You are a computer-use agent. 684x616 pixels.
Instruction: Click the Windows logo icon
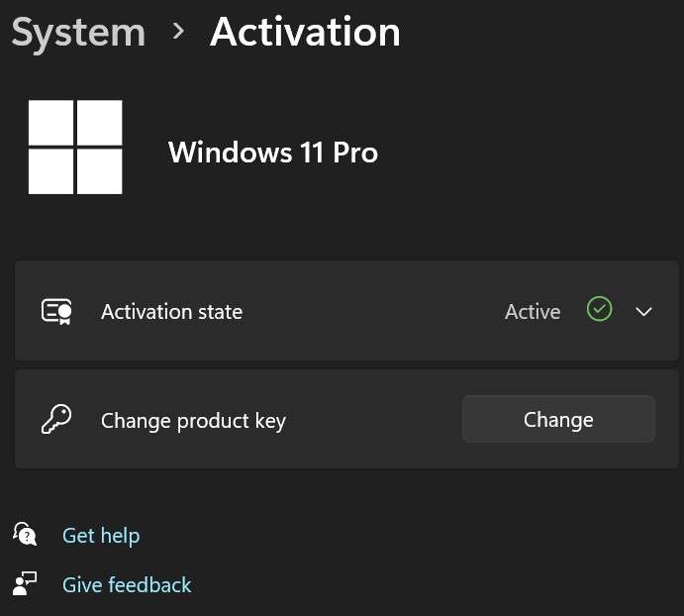(75, 148)
